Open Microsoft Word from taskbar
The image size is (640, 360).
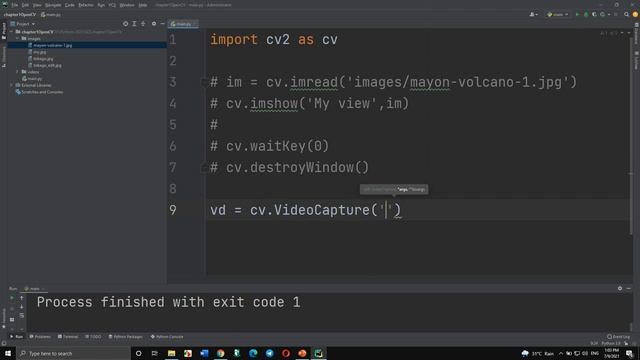pyautogui.click(x=204, y=353)
